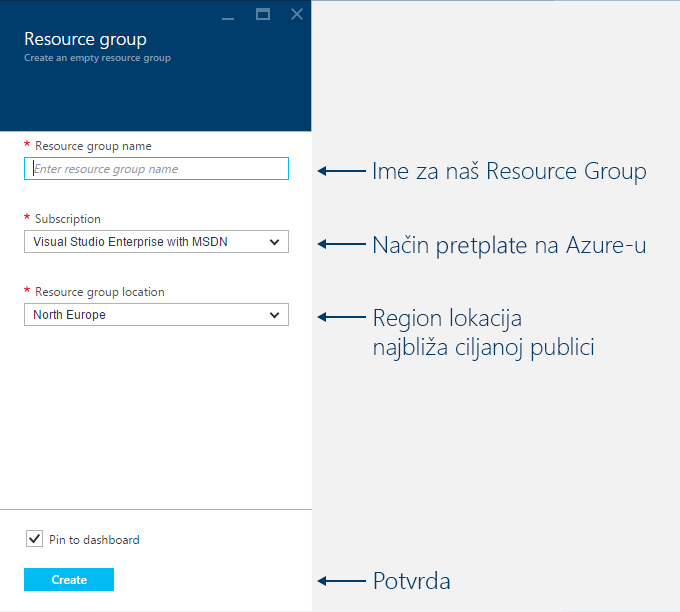This screenshot has height=612, width=680.
Task: Click the Resource group blade title
Action: (x=85, y=39)
